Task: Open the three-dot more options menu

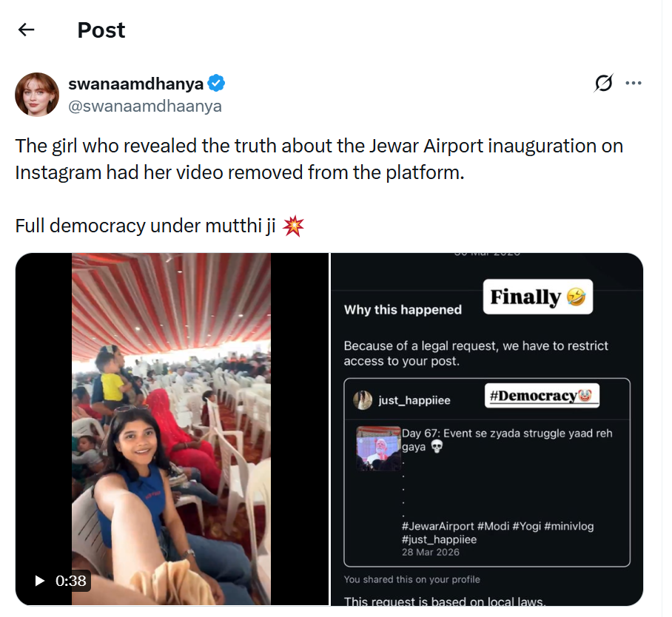Action: pyautogui.click(x=634, y=83)
